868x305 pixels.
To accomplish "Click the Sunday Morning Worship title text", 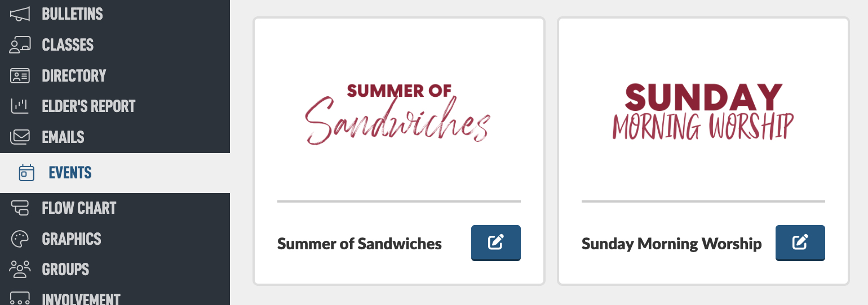I will coord(672,244).
